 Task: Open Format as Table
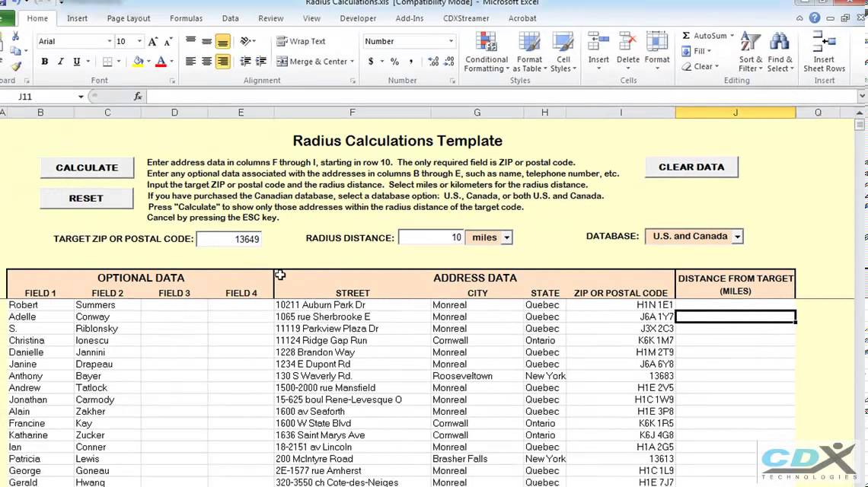(x=529, y=53)
